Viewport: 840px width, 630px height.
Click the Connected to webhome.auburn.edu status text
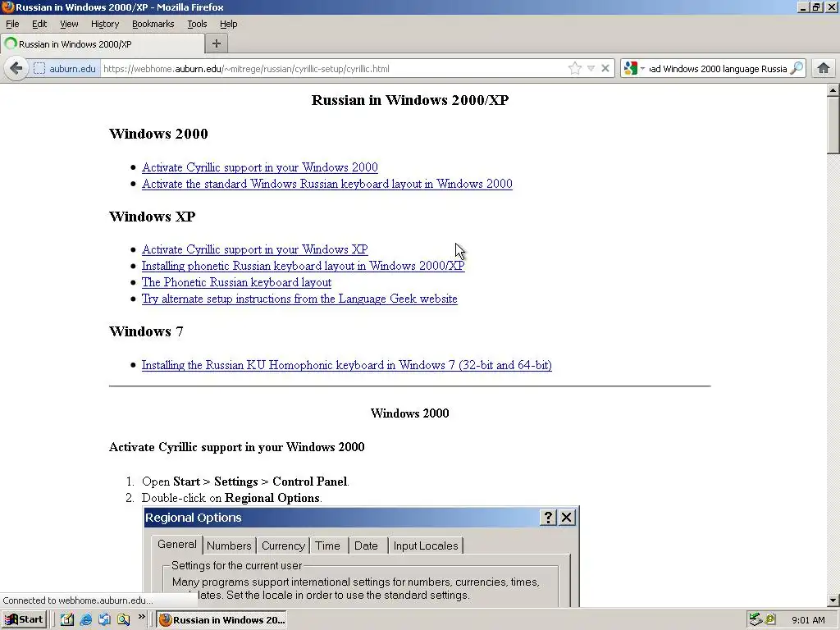pos(78,600)
